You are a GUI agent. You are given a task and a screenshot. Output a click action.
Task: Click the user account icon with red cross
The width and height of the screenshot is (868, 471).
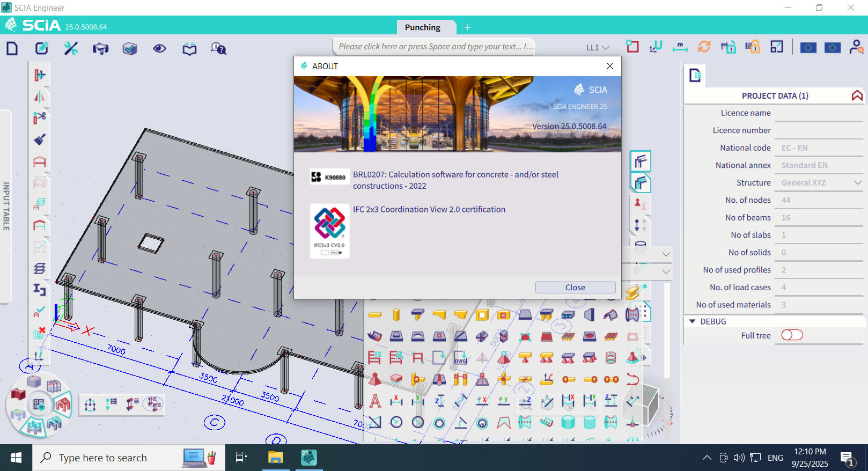856,47
